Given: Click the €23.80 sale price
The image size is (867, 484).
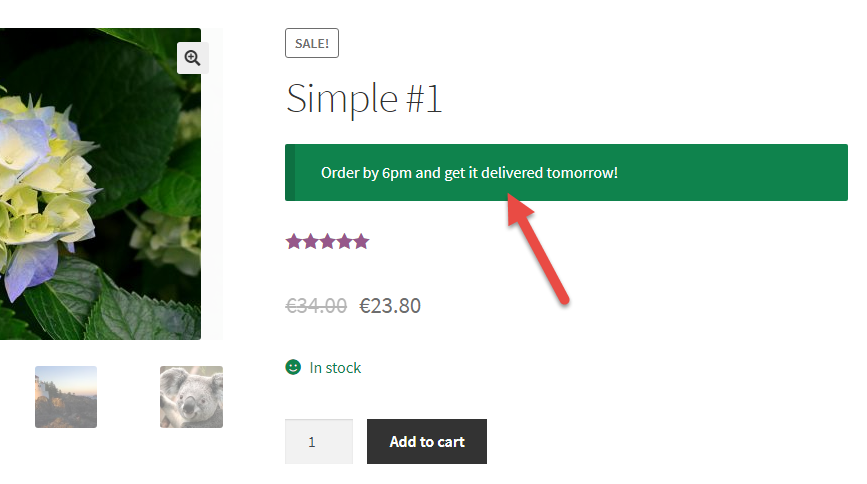Looking at the screenshot, I should tap(390, 305).
